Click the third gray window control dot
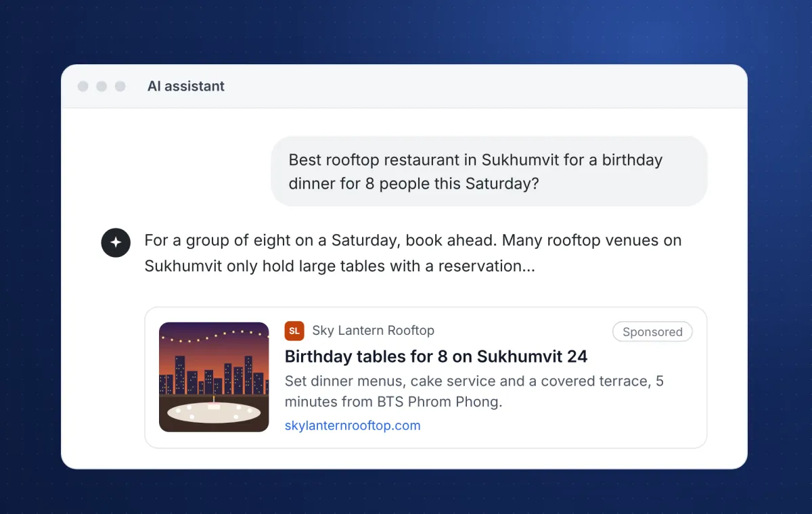The image size is (812, 514). (120, 87)
